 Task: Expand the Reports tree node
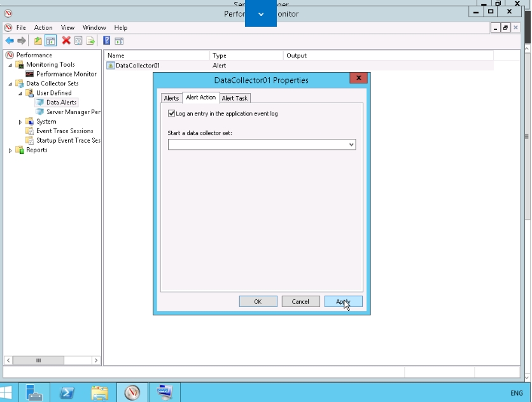(10, 150)
